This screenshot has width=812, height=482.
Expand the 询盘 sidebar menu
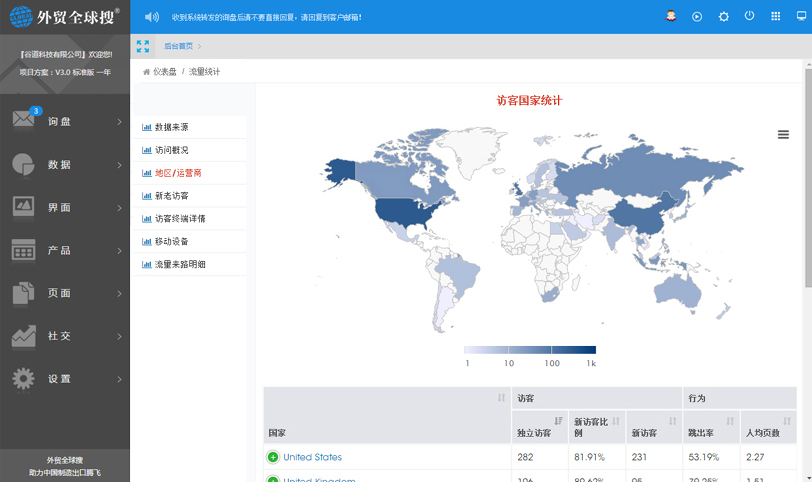[65, 122]
